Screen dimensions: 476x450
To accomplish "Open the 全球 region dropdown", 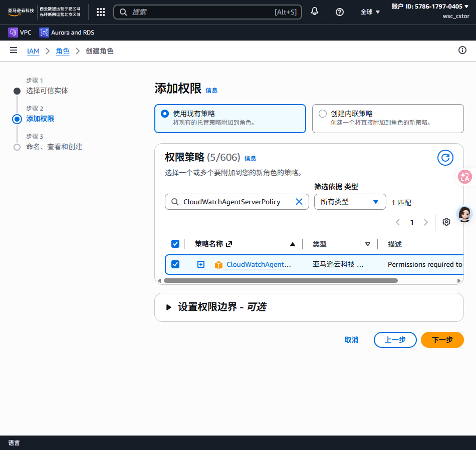I will click(x=370, y=12).
